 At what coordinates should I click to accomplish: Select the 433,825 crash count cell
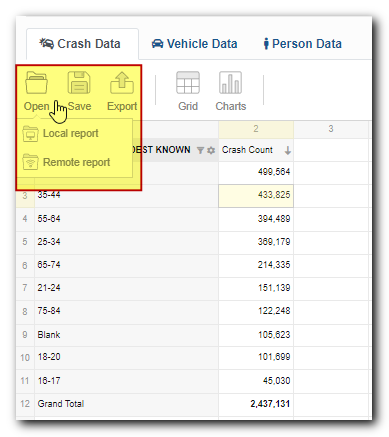pyautogui.click(x=256, y=196)
